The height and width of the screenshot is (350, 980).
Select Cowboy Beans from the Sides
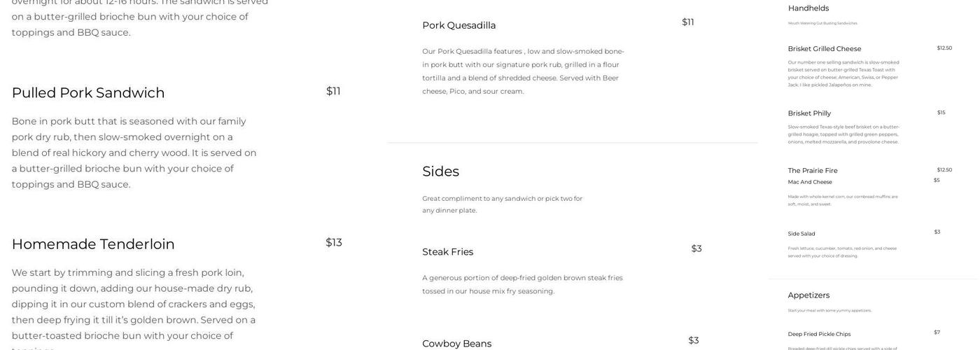pos(456,344)
